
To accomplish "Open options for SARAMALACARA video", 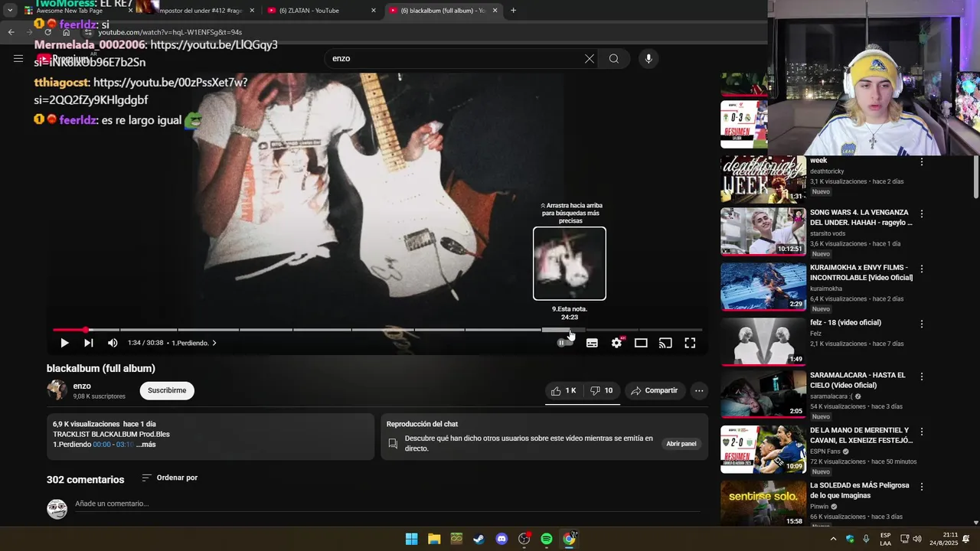I will [x=922, y=377].
